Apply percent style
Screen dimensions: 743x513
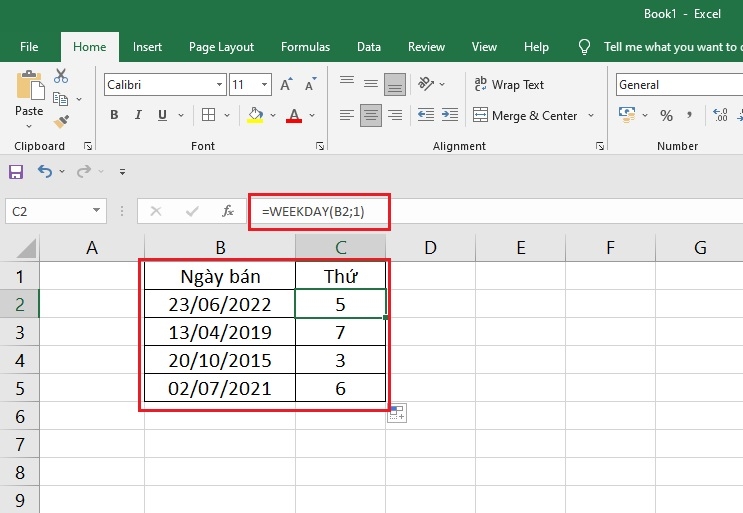pyautogui.click(x=666, y=115)
